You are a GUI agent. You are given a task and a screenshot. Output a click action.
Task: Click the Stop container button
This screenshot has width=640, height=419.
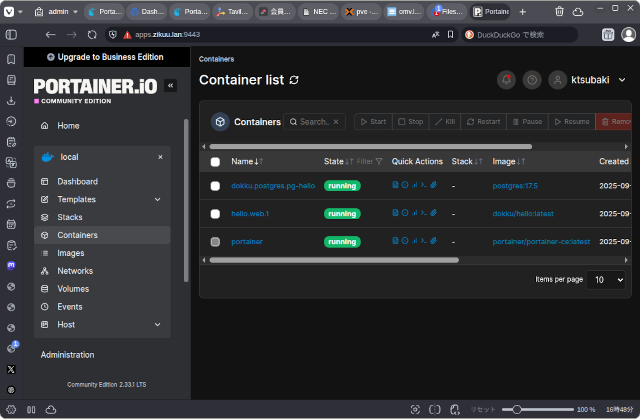click(411, 122)
